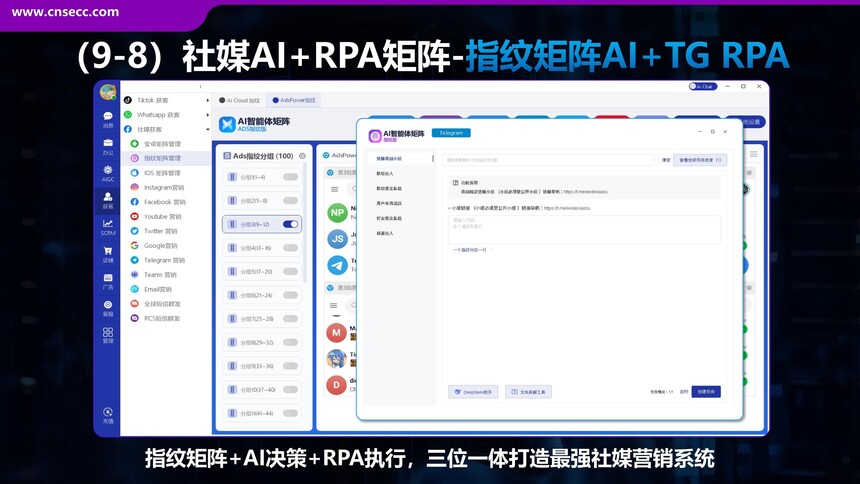Image resolution: width=860 pixels, height=484 pixels.
Task: Open the 一个指纹对应一行 dropdown
Action: (x=472, y=250)
